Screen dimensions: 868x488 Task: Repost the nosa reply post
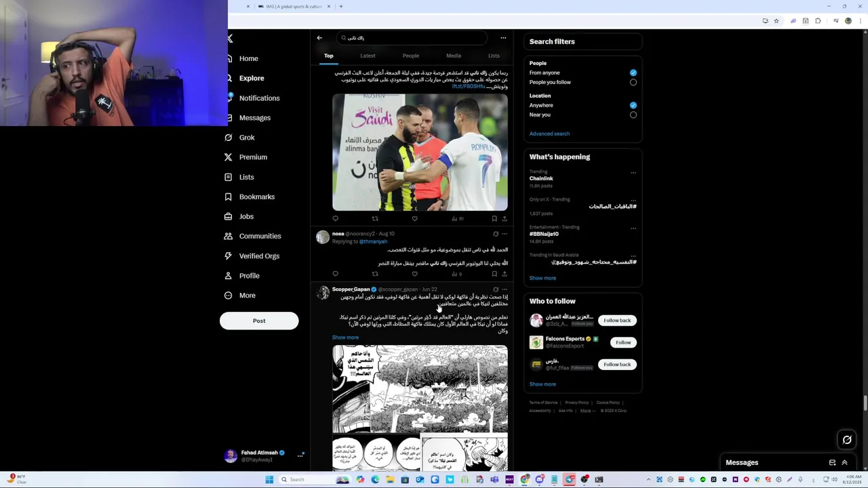(375, 274)
